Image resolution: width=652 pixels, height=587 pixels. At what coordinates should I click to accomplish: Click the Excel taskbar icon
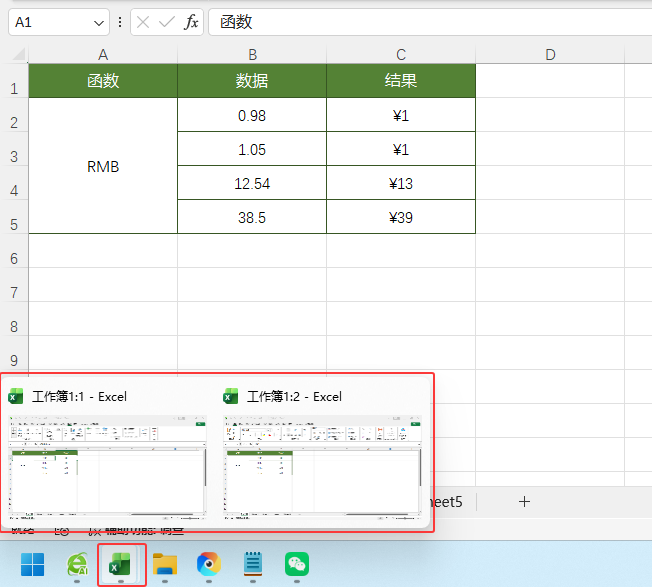(121, 565)
